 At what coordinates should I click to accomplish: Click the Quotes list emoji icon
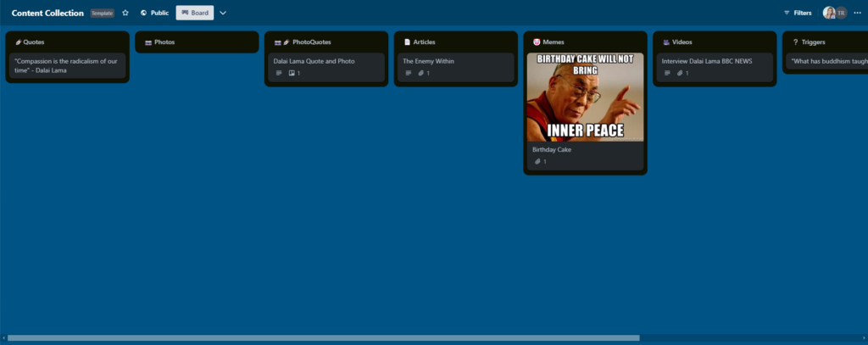pyautogui.click(x=19, y=42)
